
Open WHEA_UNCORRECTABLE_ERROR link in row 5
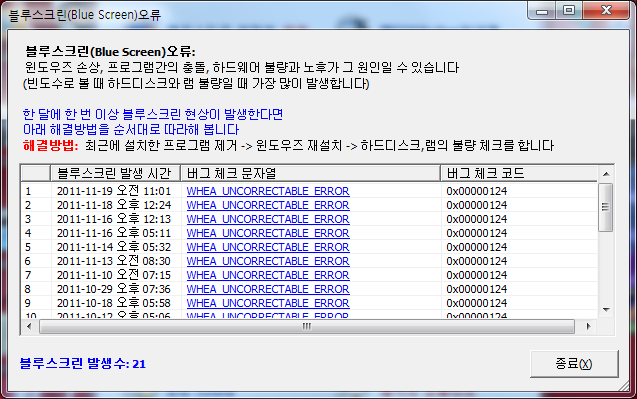(x=268, y=247)
